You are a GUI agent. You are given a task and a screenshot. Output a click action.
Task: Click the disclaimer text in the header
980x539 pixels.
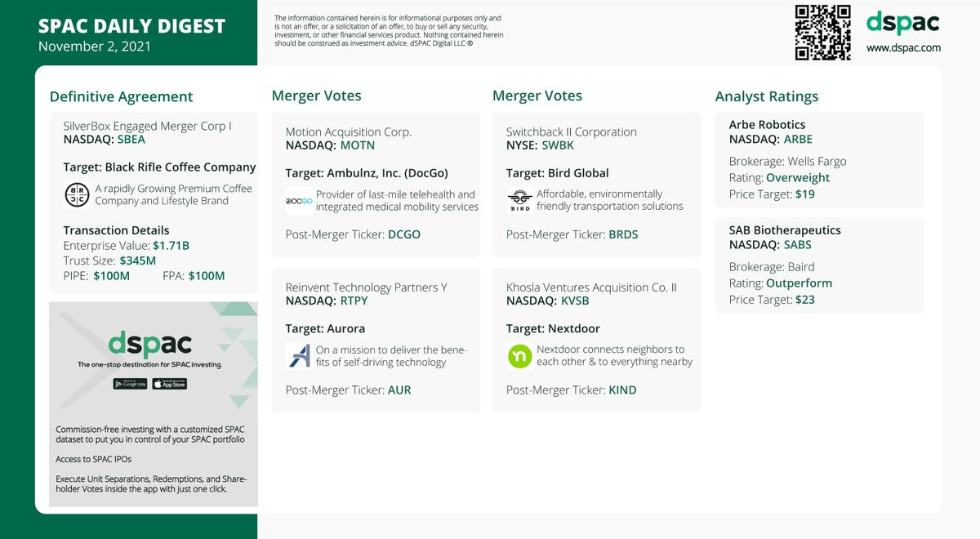pyautogui.click(x=389, y=30)
